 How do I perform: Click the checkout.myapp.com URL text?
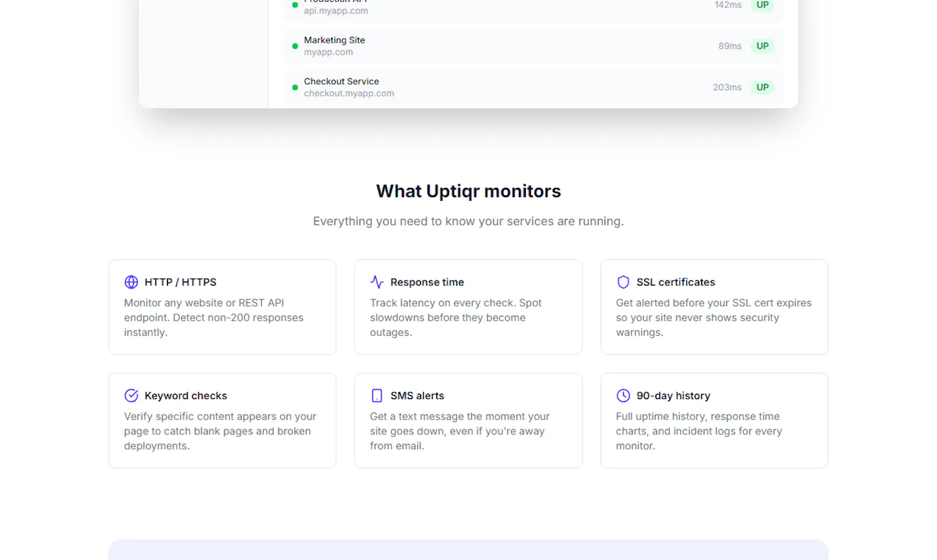click(349, 93)
